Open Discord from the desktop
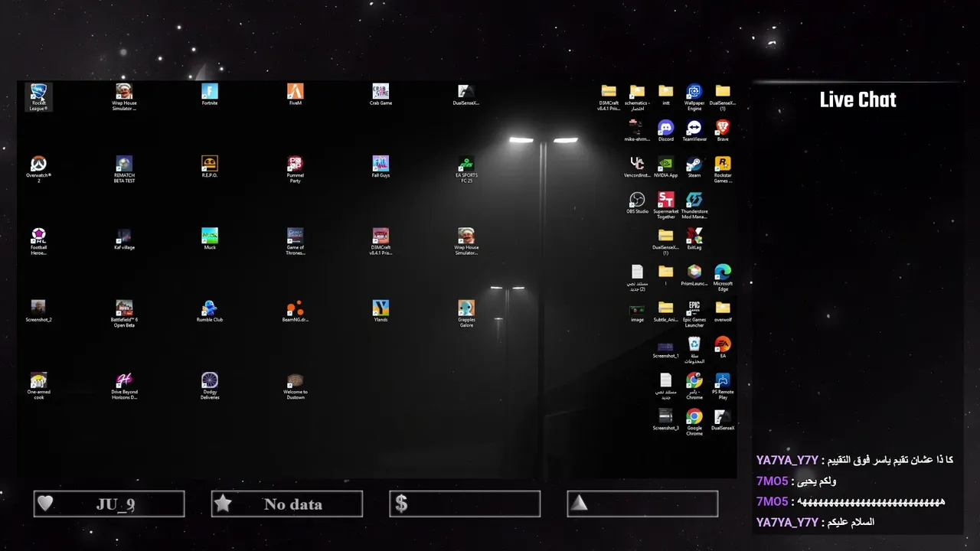980x551 pixels. pos(665,131)
